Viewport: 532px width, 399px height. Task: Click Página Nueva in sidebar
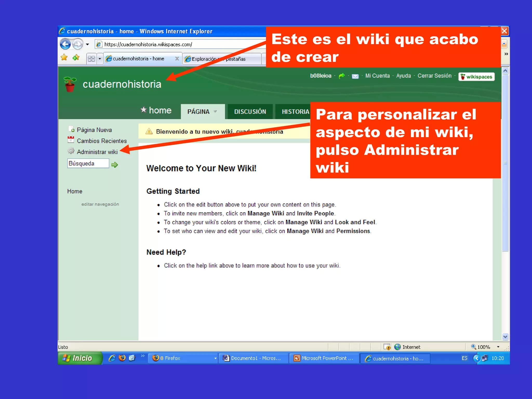click(x=94, y=130)
